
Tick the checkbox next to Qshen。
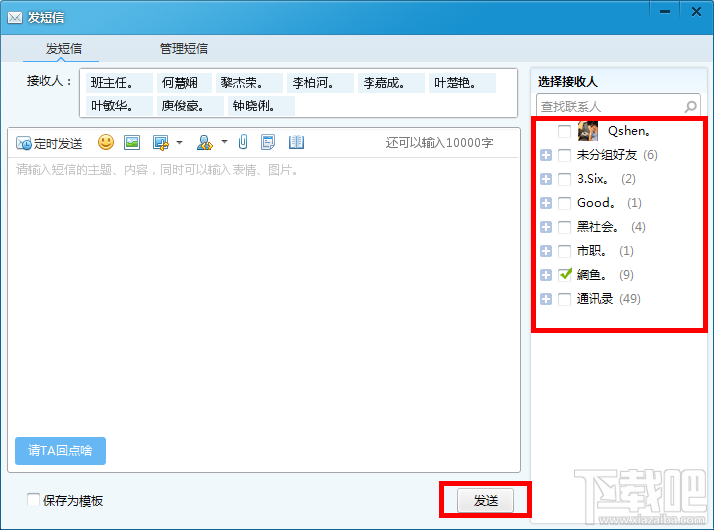coord(564,131)
